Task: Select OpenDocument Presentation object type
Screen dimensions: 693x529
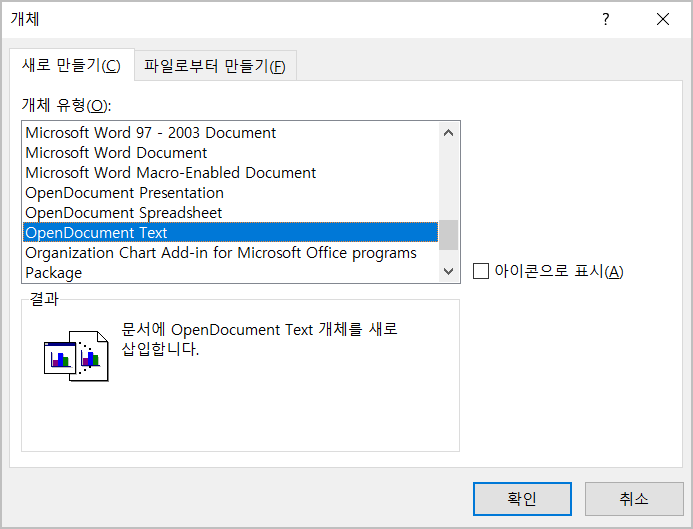Action: 230,193
